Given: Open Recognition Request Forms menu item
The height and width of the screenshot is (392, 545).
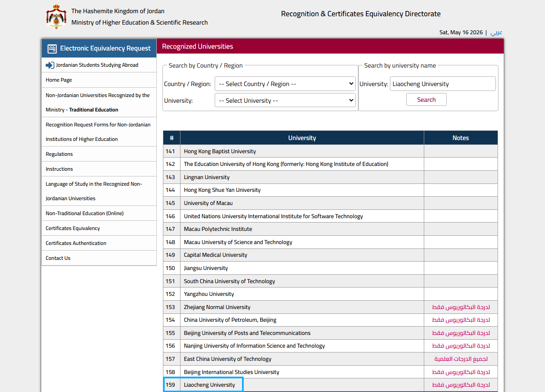Looking at the screenshot, I should pos(99,132).
